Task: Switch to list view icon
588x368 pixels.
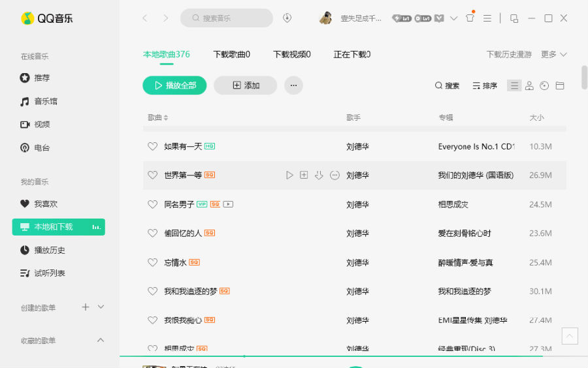Action: (x=514, y=85)
